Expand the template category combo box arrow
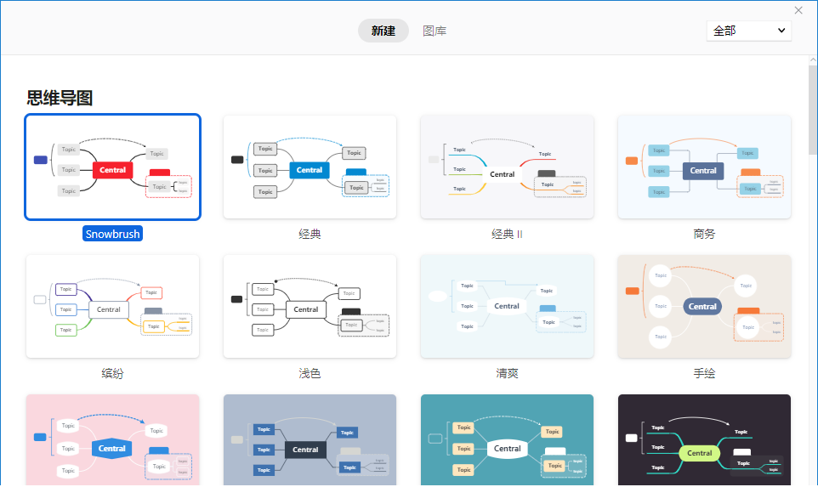The height and width of the screenshot is (504, 818). (x=784, y=30)
